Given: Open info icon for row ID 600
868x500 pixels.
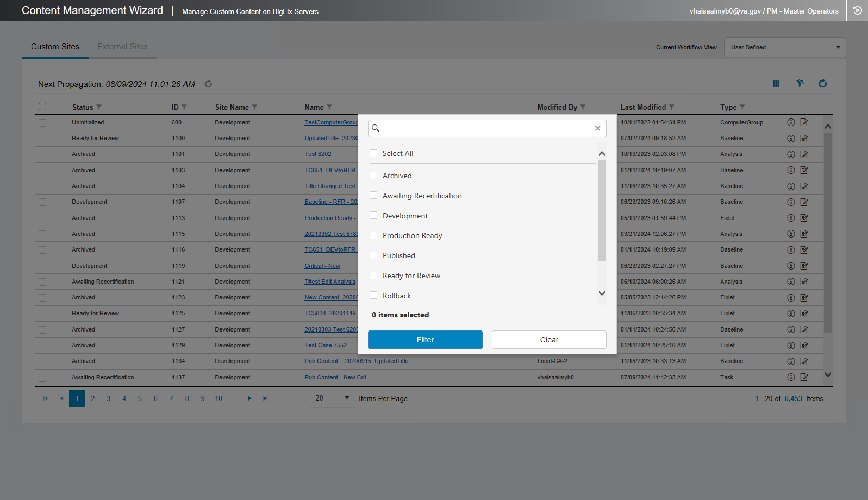Looking at the screenshot, I should tap(791, 122).
